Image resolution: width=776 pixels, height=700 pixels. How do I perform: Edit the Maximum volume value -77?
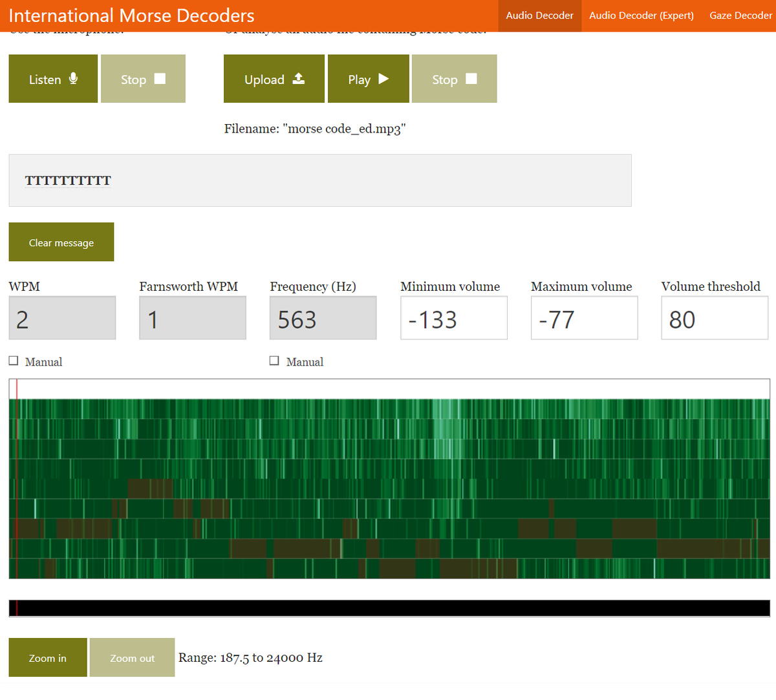[585, 318]
